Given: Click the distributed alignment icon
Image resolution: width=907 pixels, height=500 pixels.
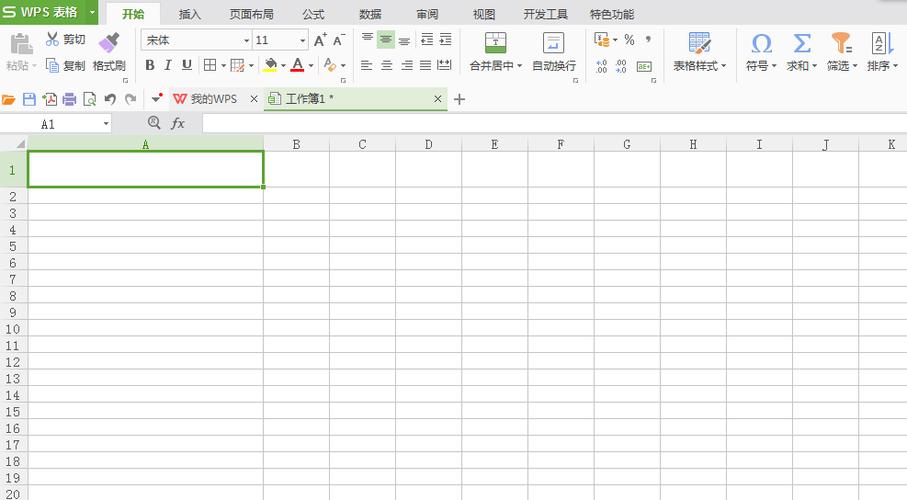Looking at the screenshot, I should 444,65.
